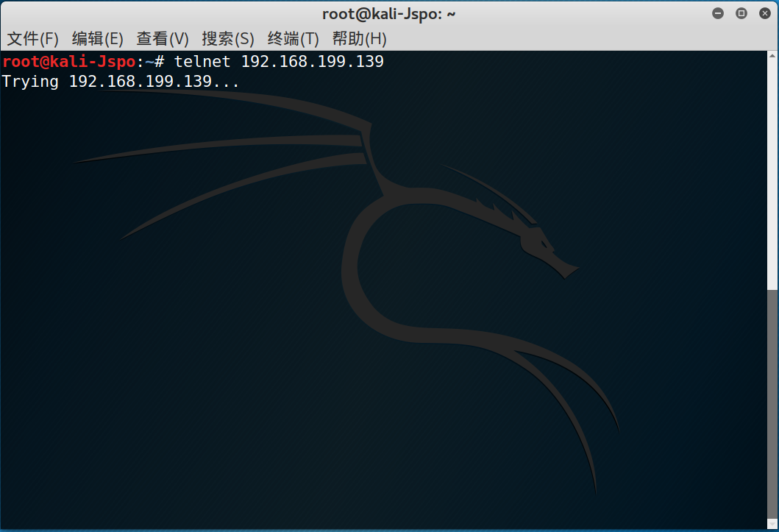The height and width of the screenshot is (532, 779).
Task: Click the scrollbar down arrow
Action: (x=772, y=524)
